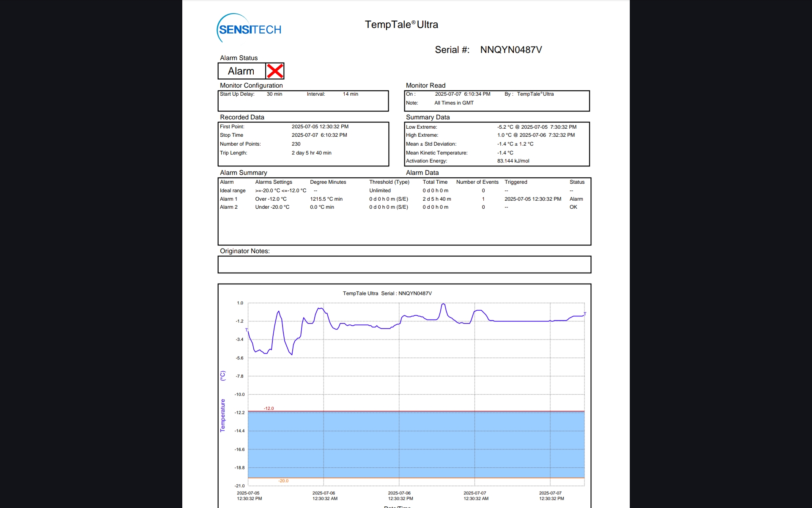Click the serial number NNQYN0487V in the header
This screenshot has width=812, height=508.
click(511, 50)
